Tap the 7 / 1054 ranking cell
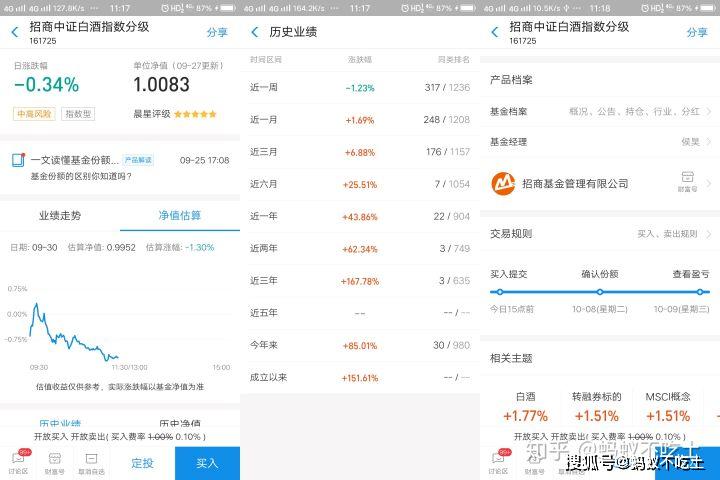The image size is (720, 480). pyautogui.click(x=452, y=184)
